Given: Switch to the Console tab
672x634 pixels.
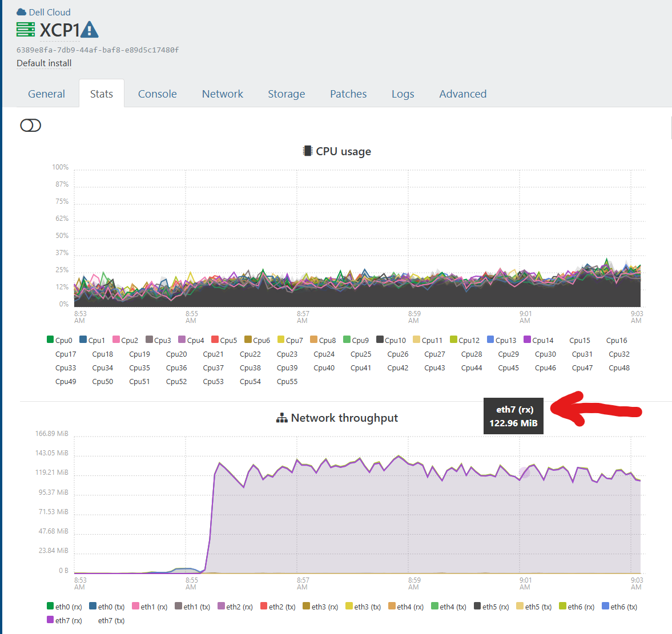Looking at the screenshot, I should [157, 94].
